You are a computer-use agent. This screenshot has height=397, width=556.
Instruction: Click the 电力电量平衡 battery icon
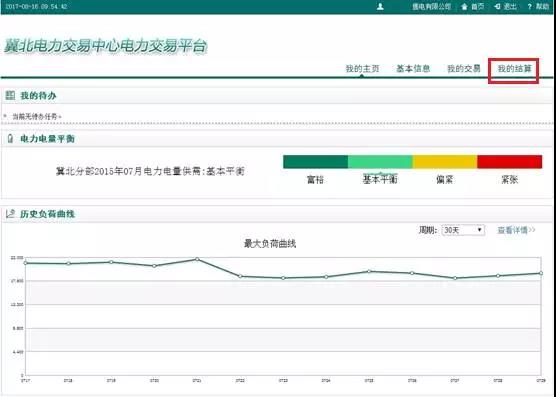(x=10, y=138)
